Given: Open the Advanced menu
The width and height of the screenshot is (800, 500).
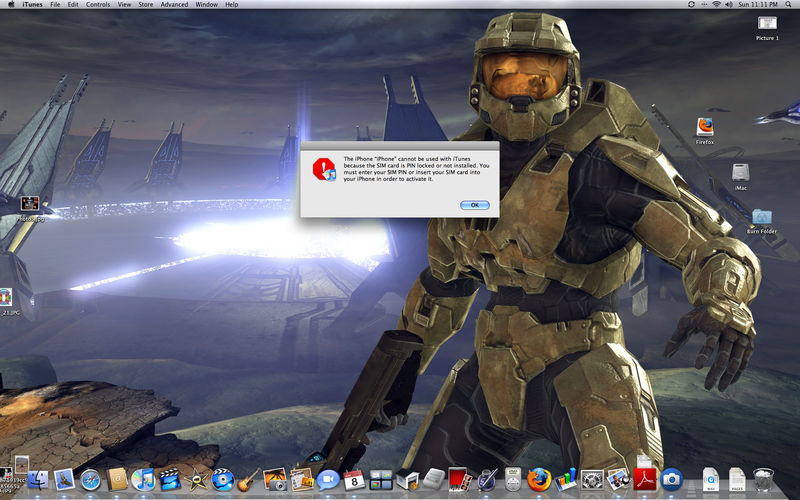Looking at the screenshot, I should pyautogui.click(x=174, y=4).
